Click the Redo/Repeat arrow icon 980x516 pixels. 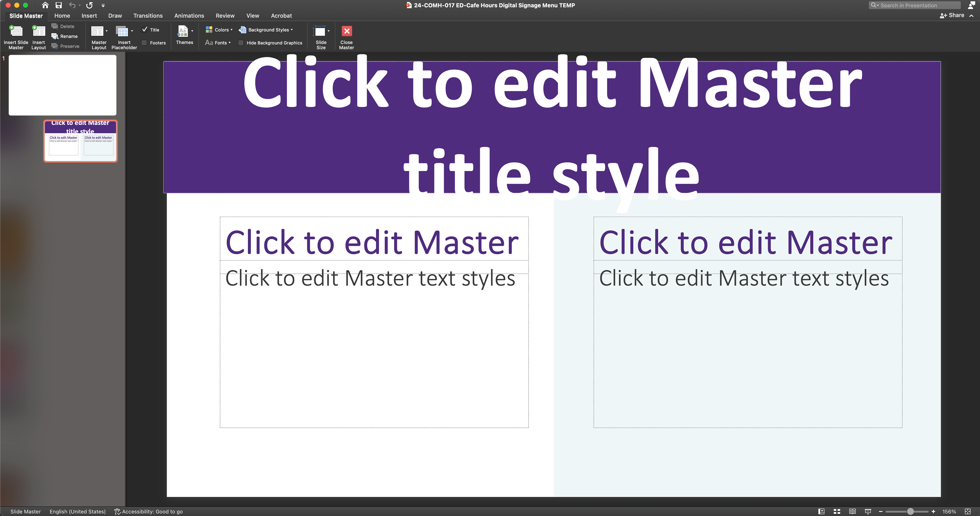(x=89, y=5)
